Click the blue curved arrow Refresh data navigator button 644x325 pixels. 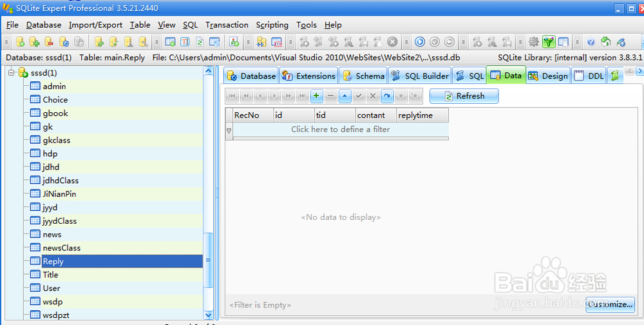[386, 96]
